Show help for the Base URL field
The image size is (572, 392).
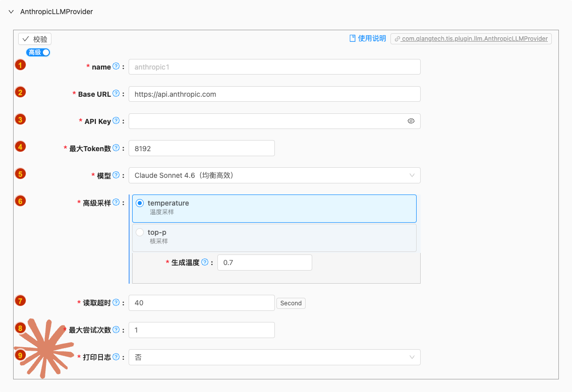[x=116, y=94]
